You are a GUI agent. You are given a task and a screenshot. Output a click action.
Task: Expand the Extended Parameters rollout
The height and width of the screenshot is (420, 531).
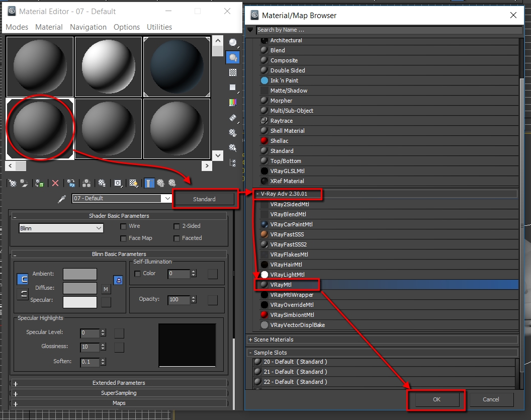pyautogui.click(x=119, y=383)
